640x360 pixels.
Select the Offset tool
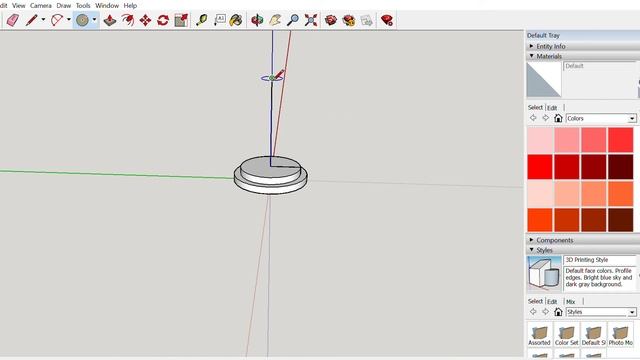click(x=127, y=20)
